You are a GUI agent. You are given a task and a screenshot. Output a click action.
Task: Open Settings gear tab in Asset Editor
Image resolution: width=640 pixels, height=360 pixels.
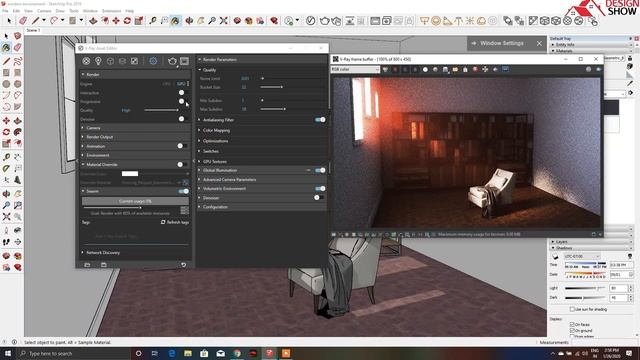pos(153,61)
